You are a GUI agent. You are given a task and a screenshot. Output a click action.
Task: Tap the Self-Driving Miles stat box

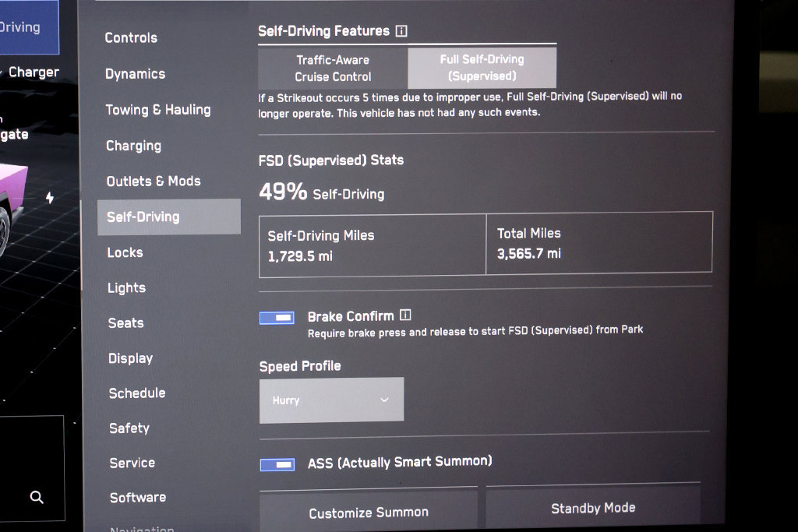[x=373, y=245]
